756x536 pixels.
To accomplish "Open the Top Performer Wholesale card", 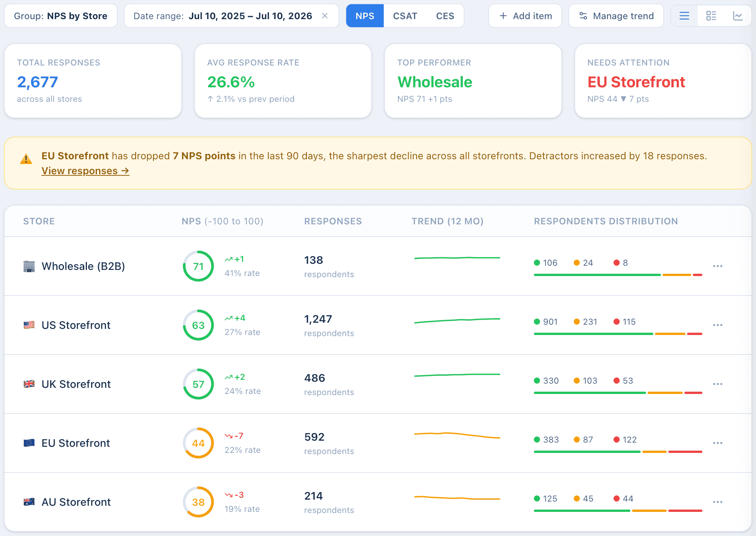I will 473,81.
